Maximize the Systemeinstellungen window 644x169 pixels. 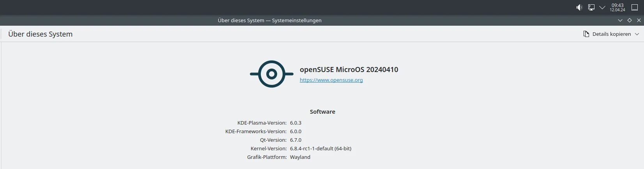[630, 20]
